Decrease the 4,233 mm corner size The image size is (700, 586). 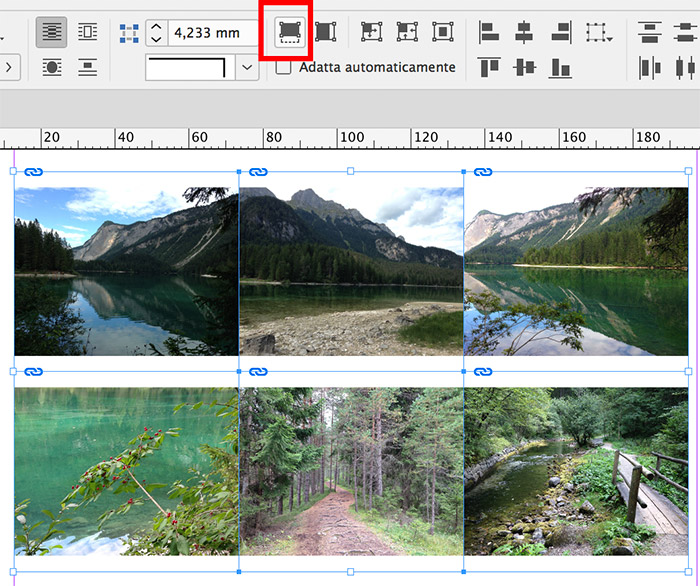point(156,39)
